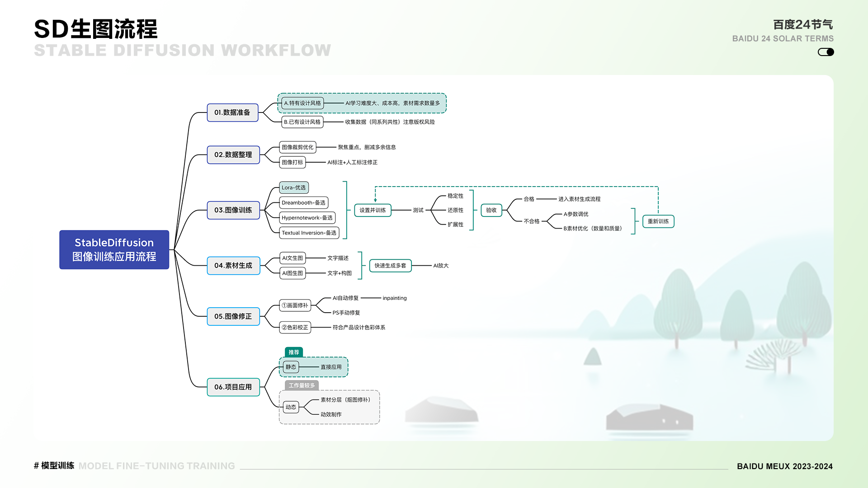Viewport: 868px width, 488px height.
Task: Expand the 05.图像修正 branch node
Action: coord(233,316)
